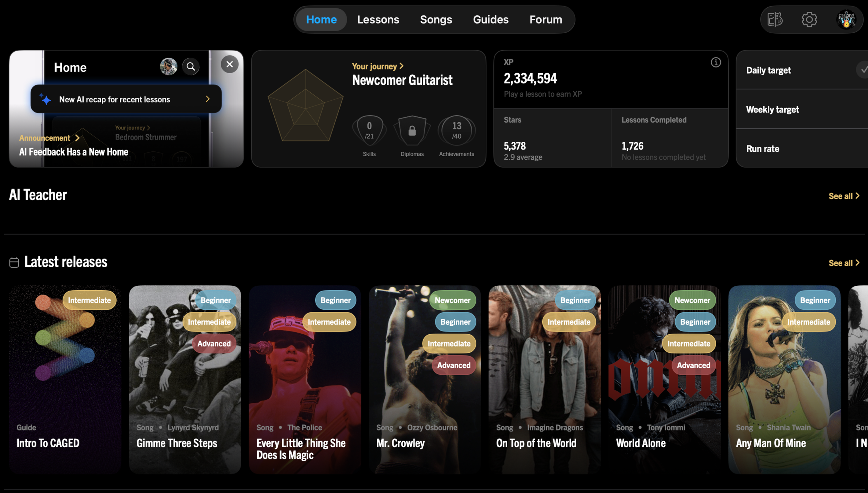Open the locked Diplomas badge

[412, 136]
